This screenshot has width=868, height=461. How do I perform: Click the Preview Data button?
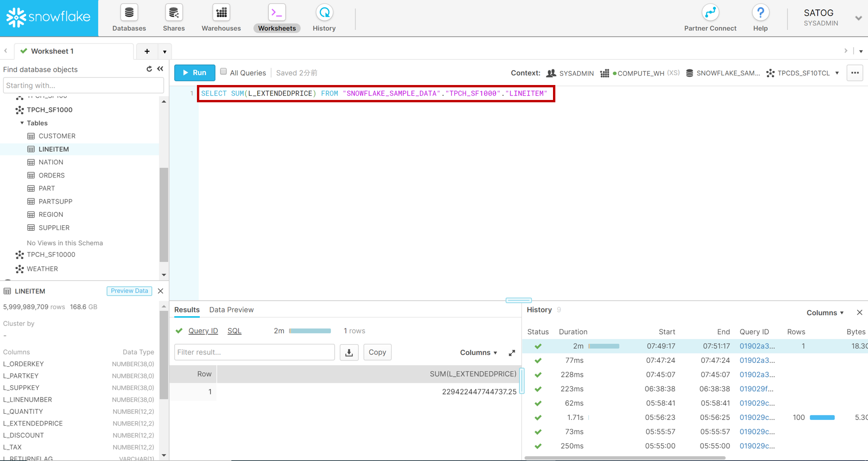click(129, 291)
